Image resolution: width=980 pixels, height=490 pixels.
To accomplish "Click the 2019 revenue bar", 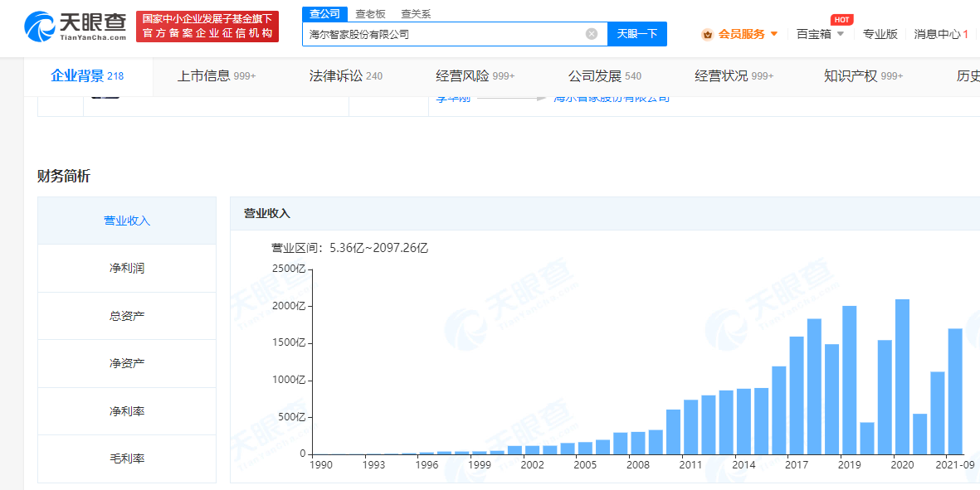I will 850,380.
